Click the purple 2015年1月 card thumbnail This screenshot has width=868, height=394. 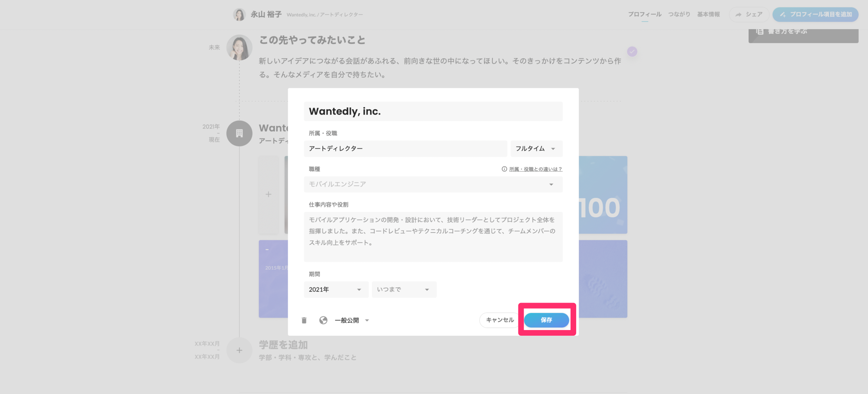[273, 279]
